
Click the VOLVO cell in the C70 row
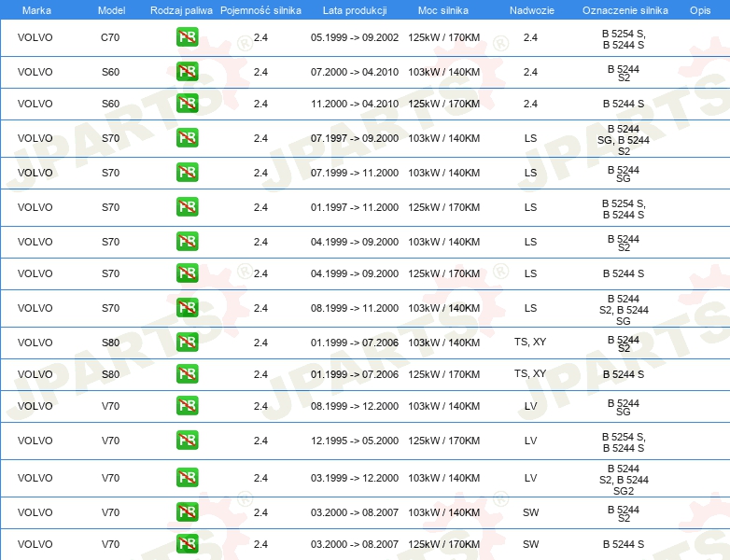pyautogui.click(x=35, y=37)
